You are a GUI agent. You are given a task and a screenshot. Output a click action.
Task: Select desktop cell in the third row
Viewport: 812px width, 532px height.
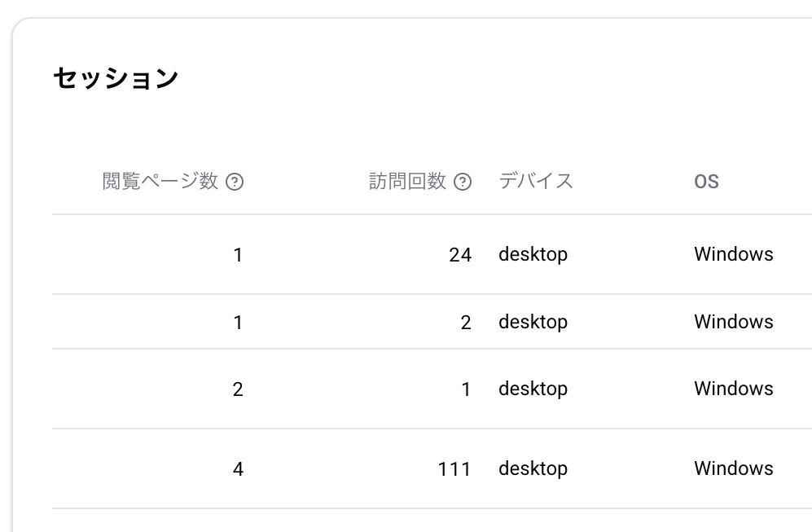pos(533,389)
